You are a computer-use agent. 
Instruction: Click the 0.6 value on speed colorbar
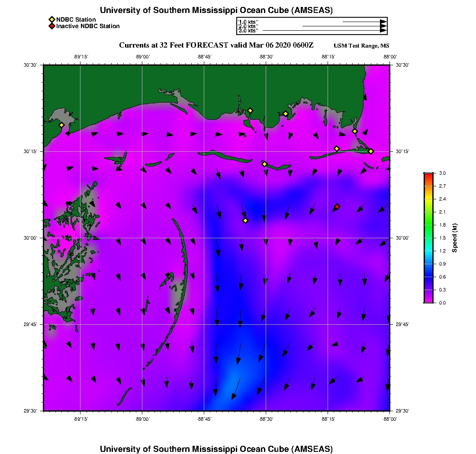(x=442, y=277)
